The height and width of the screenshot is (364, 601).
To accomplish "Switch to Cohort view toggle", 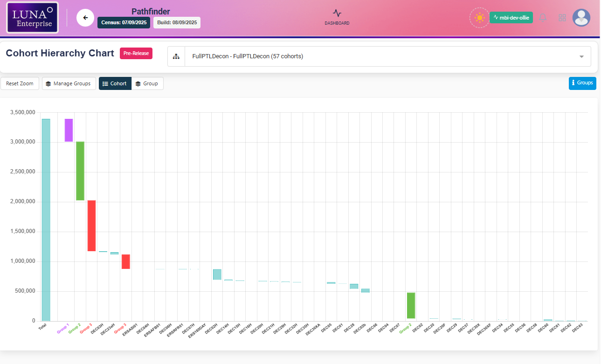I will coord(115,83).
